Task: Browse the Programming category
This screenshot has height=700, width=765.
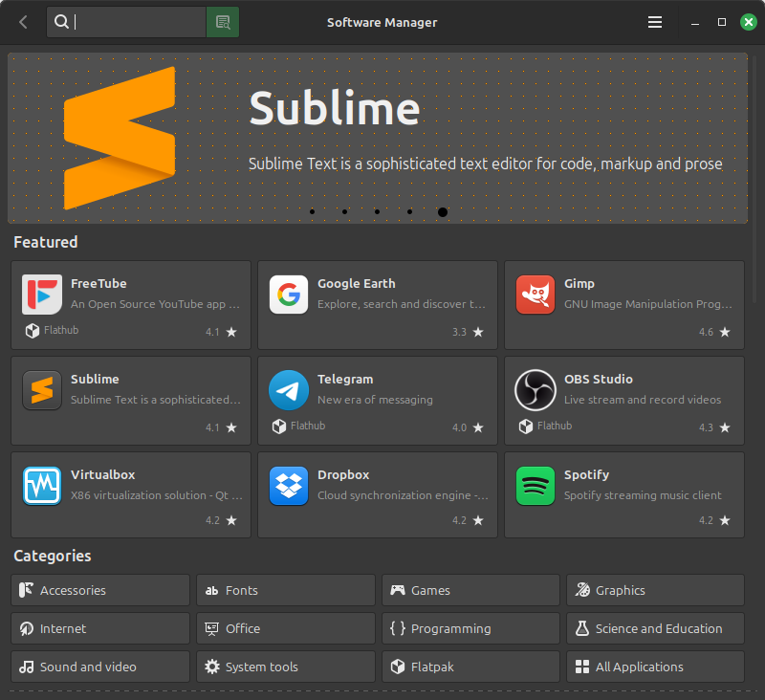Action: (x=470, y=628)
